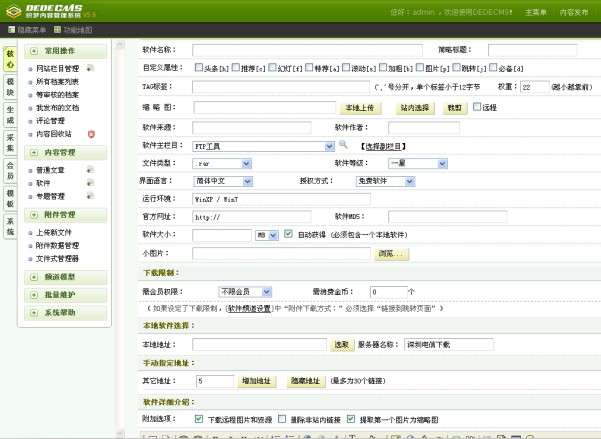
Task: Expand the 系统帮助 sidebar section
Action: coord(65,313)
